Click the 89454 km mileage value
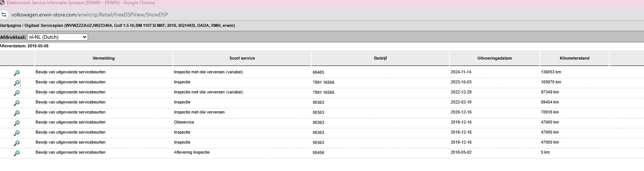 pos(550,102)
